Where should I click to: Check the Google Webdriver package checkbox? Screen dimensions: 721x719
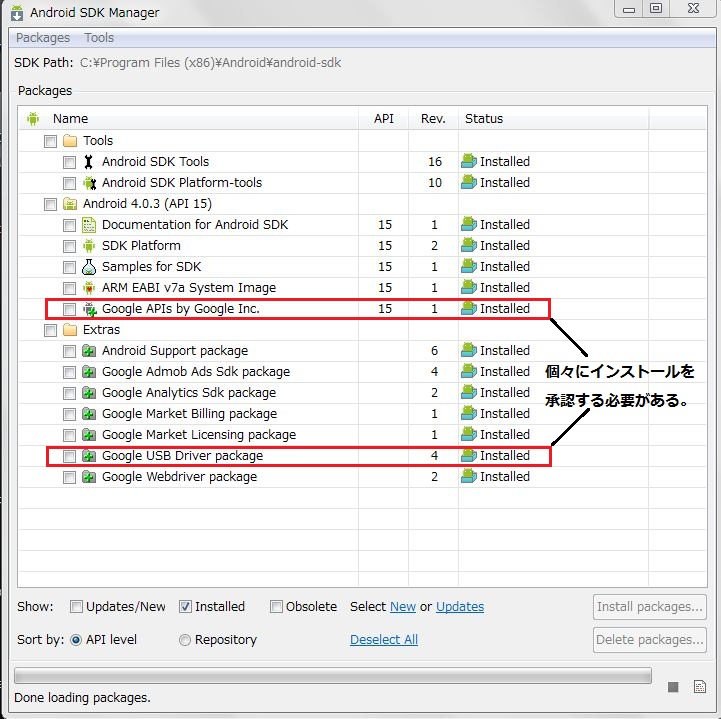[x=69, y=478]
